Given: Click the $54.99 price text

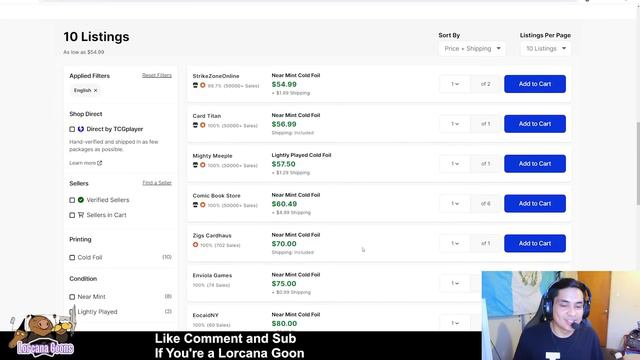Looking at the screenshot, I should [284, 84].
